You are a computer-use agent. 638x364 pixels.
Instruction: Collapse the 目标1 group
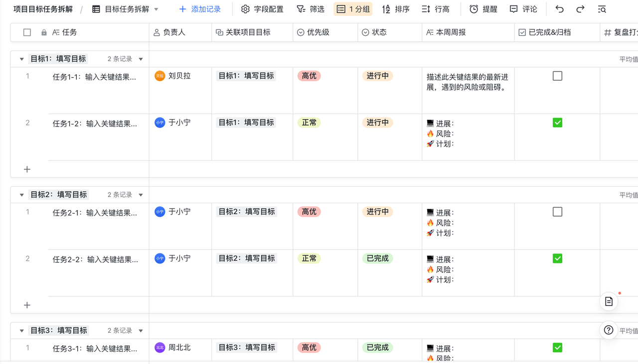[x=21, y=59]
